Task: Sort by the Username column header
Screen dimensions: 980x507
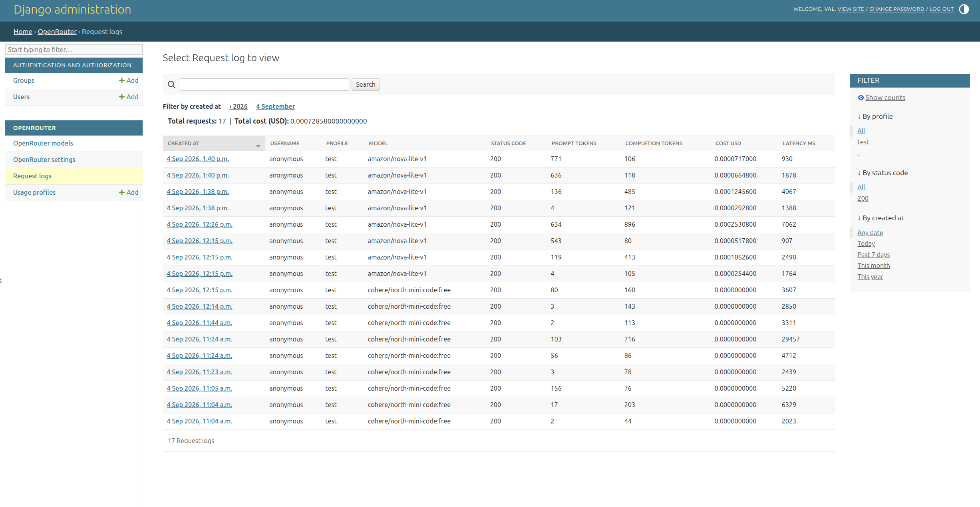Action: pyautogui.click(x=285, y=143)
